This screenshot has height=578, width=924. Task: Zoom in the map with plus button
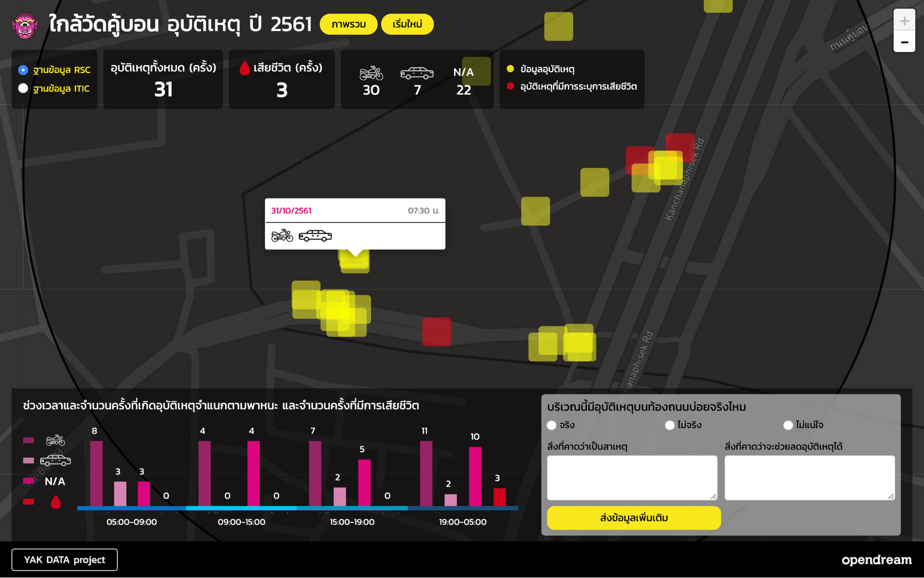[x=904, y=20]
